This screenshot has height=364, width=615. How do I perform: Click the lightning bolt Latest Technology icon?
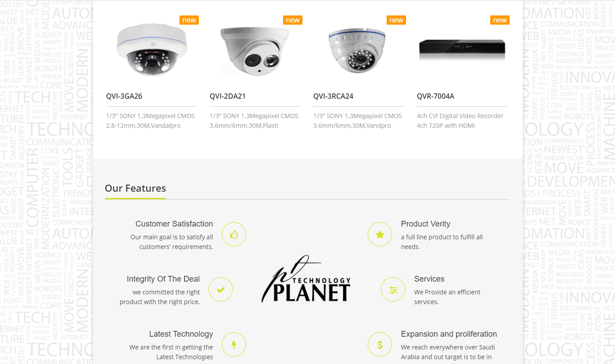click(x=234, y=345)
